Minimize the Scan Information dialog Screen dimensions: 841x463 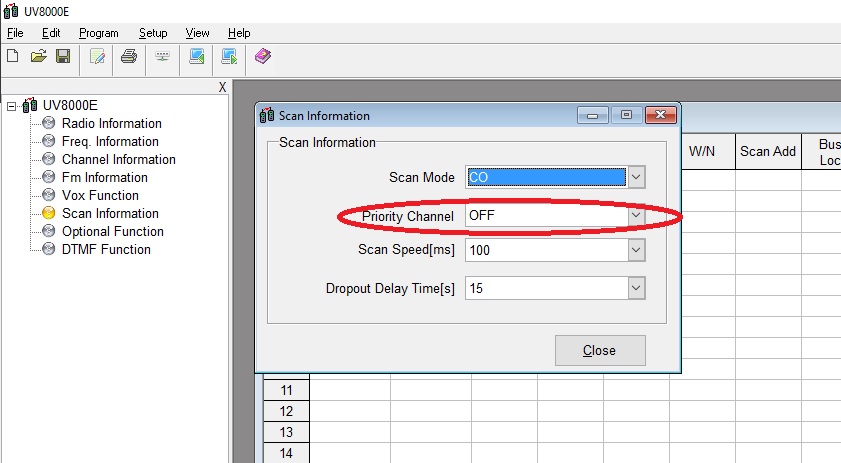click(x=593, y=115)
